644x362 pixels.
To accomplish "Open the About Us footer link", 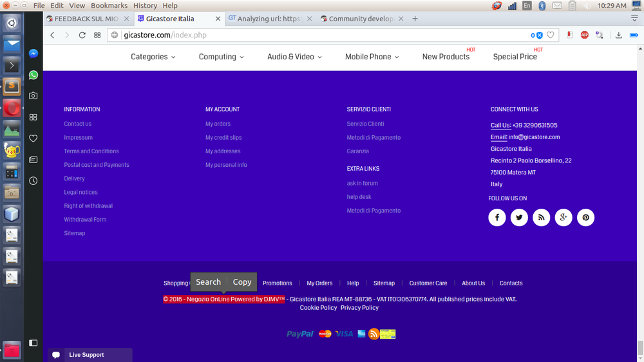I will (x=473, y=283).
